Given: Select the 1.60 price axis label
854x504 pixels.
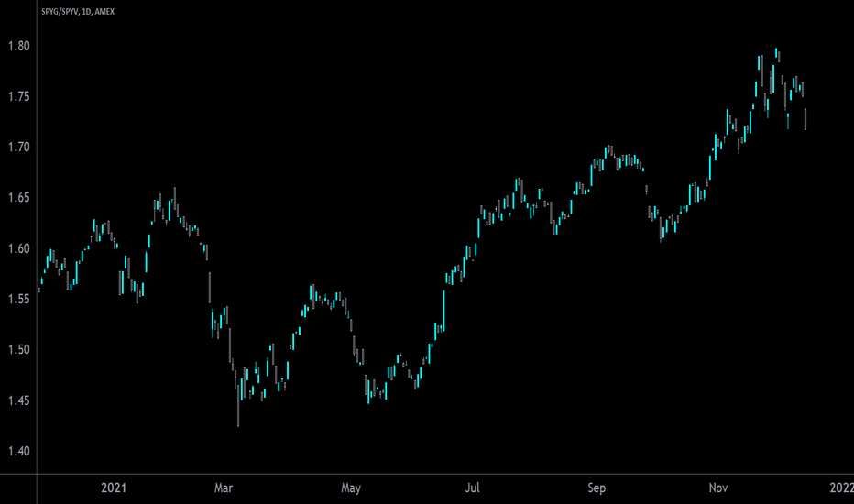Looking at the screenshot, I should point(18,248).
